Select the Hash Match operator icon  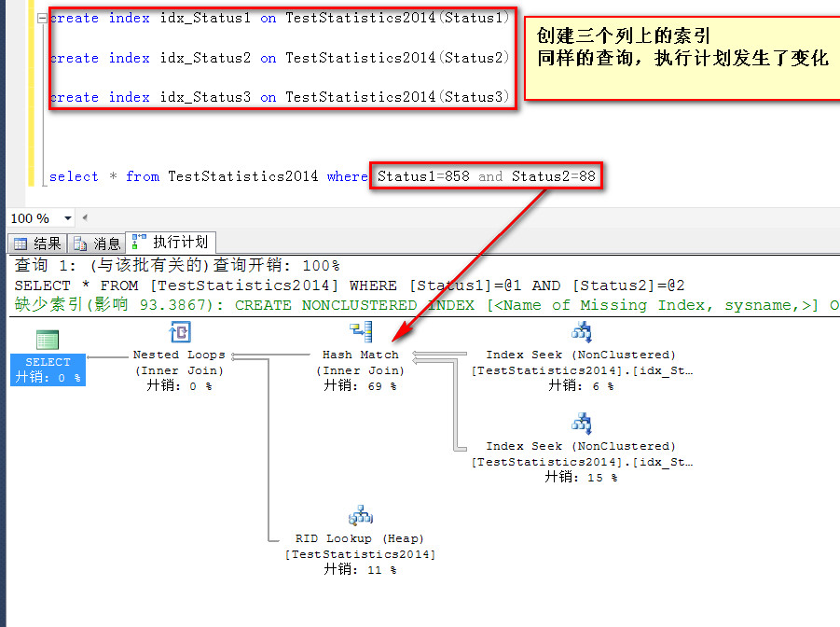pyautogui.click(x=361, y=332)
